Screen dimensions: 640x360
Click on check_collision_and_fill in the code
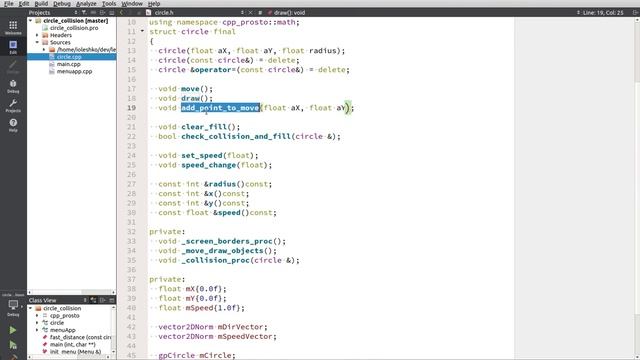coord(236,136)
